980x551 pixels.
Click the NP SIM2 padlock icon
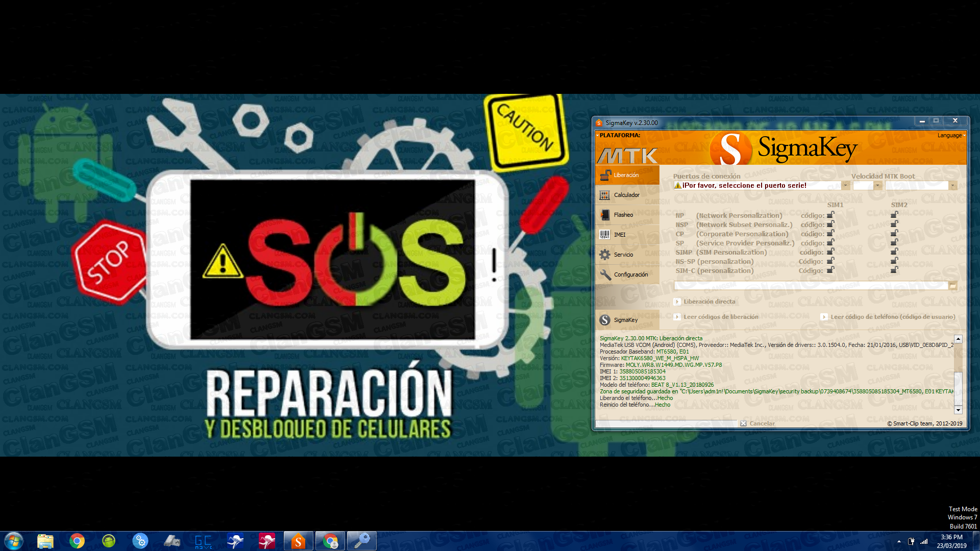point(894,215)
